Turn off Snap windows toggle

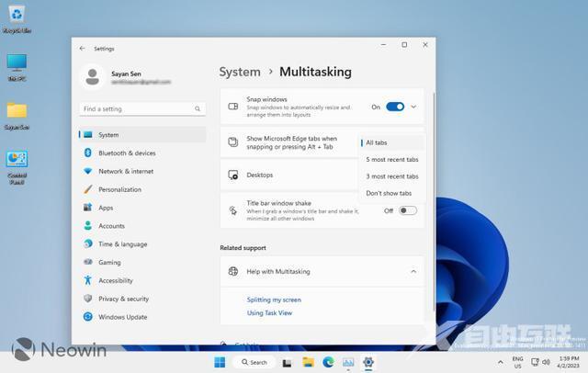coord(395,107)
